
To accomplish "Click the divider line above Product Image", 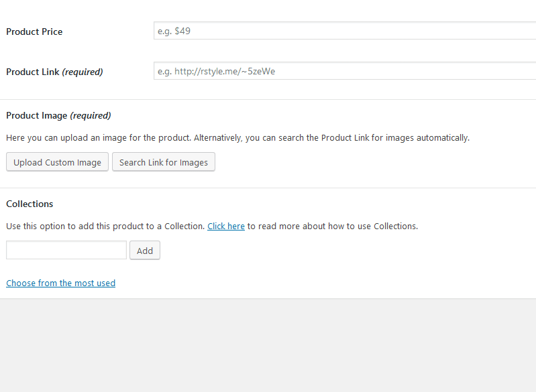I will pyautogui.click(x=268, y=99).
